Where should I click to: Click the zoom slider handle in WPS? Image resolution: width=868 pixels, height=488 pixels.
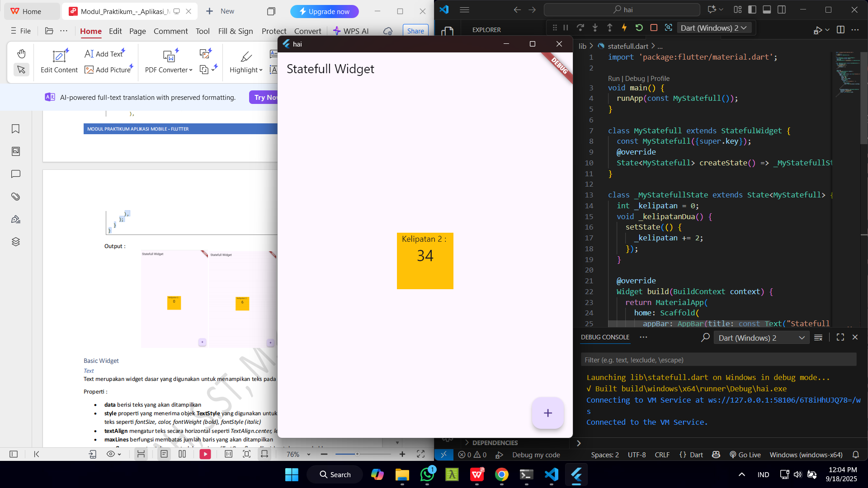(x=357, y=454)
